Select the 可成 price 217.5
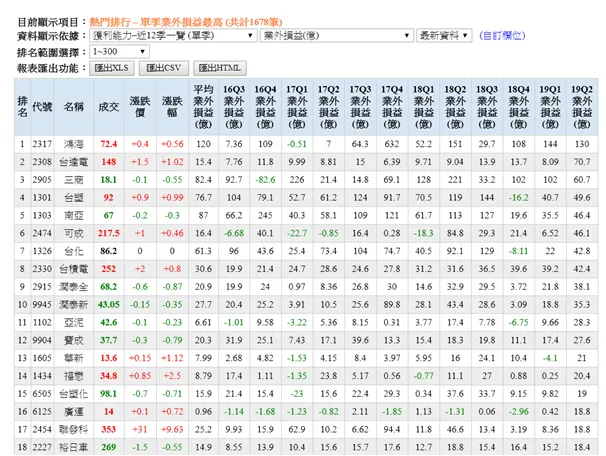The width and height of the screenshot is (606, 456). [109, 233]
